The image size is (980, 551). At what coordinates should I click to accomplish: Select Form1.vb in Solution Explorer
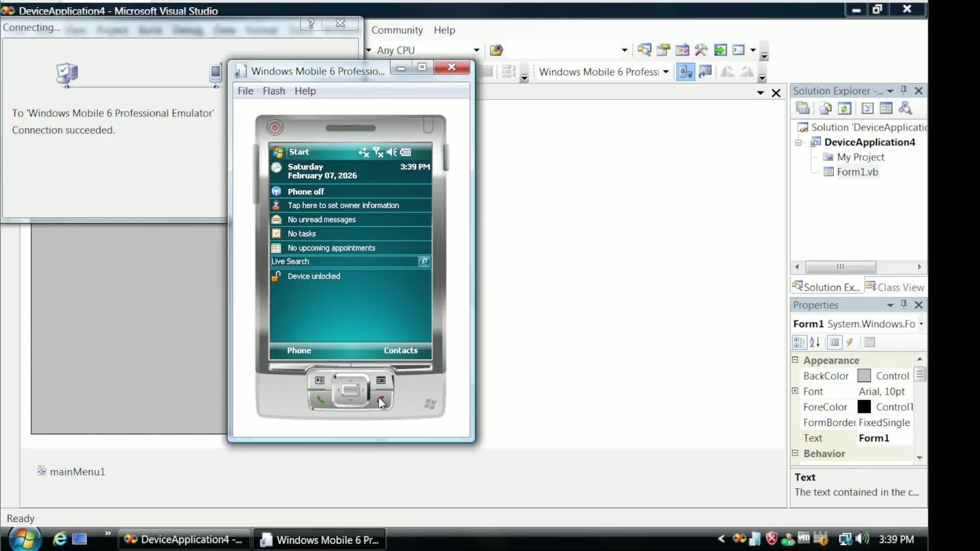click(857, 172)
